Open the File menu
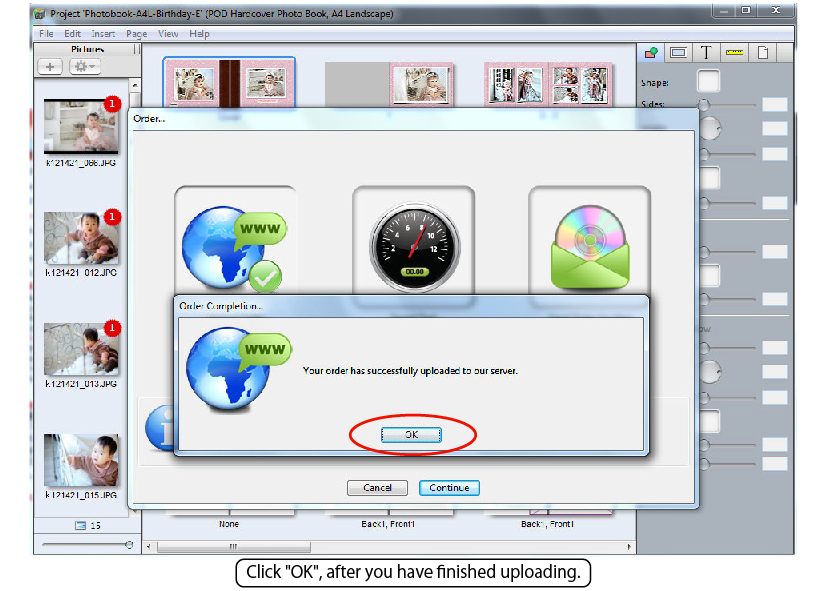This screenshot has width=827, height=591. point(46,34)
